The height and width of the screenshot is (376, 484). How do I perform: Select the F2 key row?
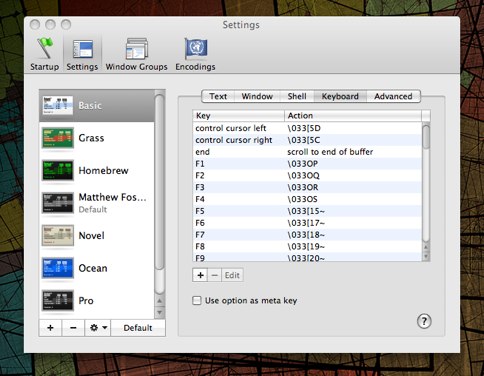(x=307, y=176)
